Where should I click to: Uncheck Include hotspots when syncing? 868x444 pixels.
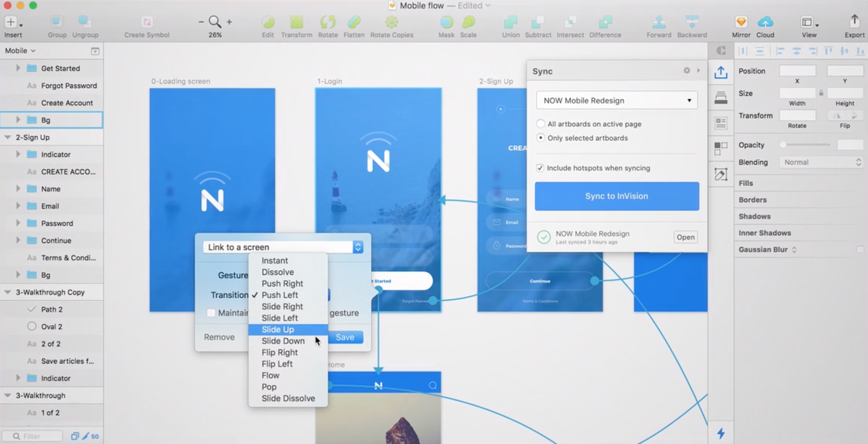pos(540,168)
